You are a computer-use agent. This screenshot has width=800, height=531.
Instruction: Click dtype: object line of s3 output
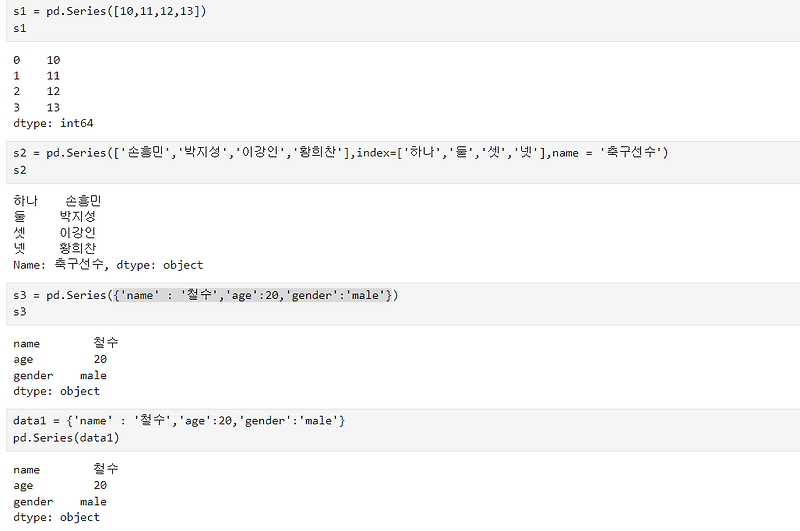coord(57,391)
